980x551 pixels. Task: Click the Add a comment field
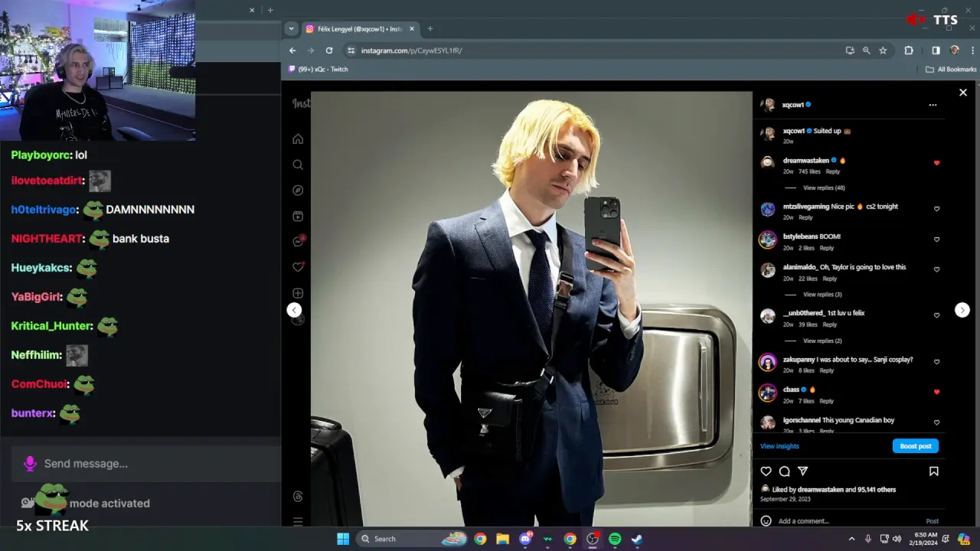(x=848, y=521)
